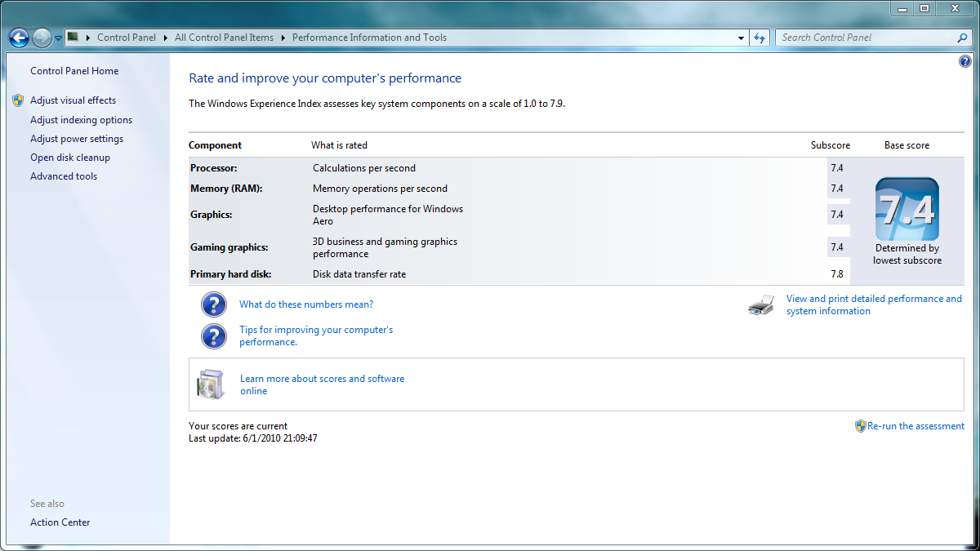Re-run the assessment
The height and width of the screenshot is (551, 980).
coord(915,426)
